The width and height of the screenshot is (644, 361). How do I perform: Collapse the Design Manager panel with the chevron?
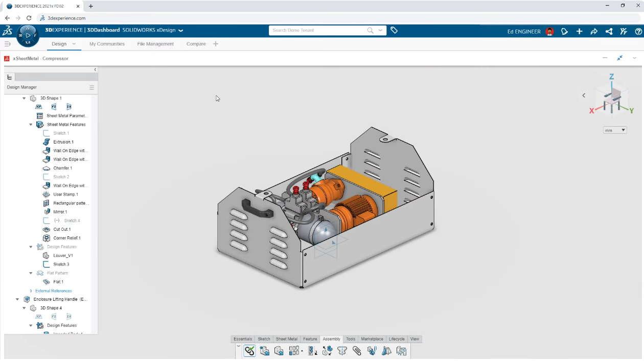point(95,69)
